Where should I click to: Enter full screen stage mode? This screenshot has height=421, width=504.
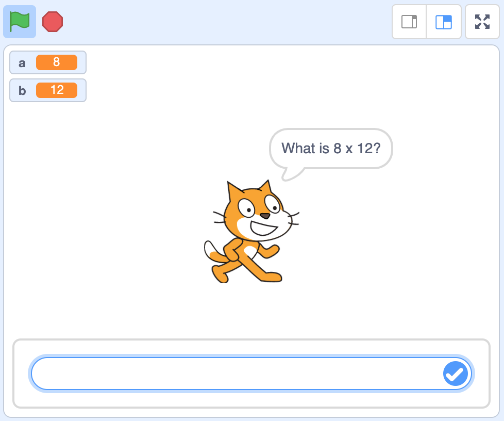(482, 22)
